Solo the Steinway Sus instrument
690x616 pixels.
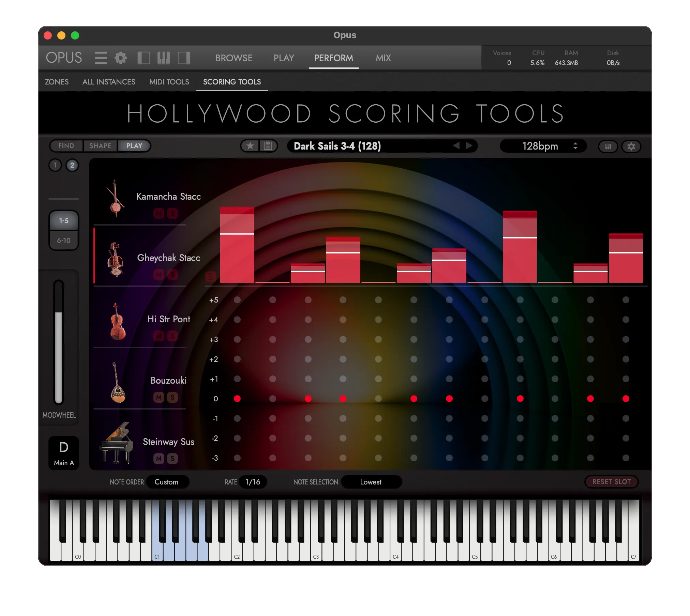click(172, 459)
